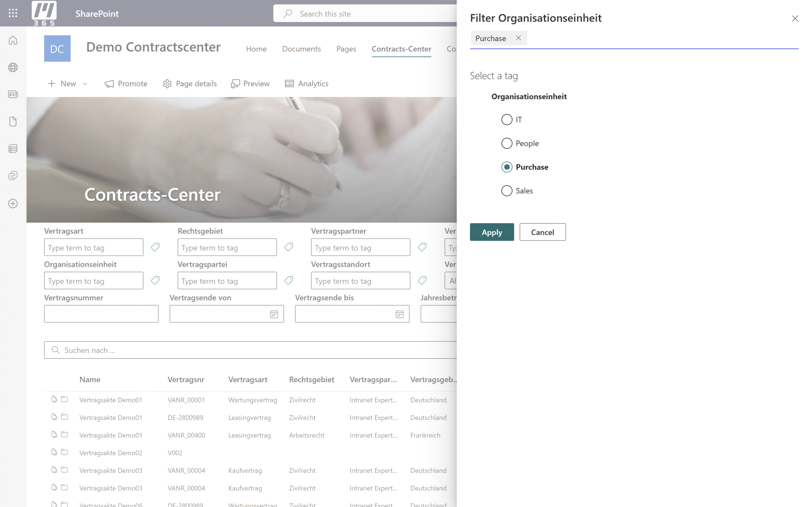Remove the Purchase tag chip
812x507 pixels.
(x=518, y=38)
